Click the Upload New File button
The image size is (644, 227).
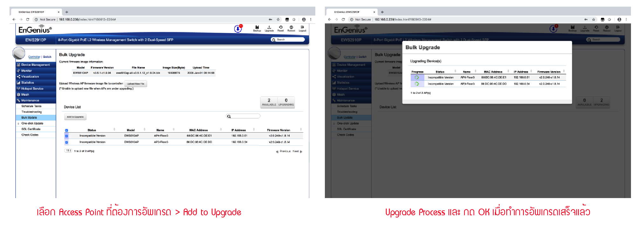click(136, 84)
